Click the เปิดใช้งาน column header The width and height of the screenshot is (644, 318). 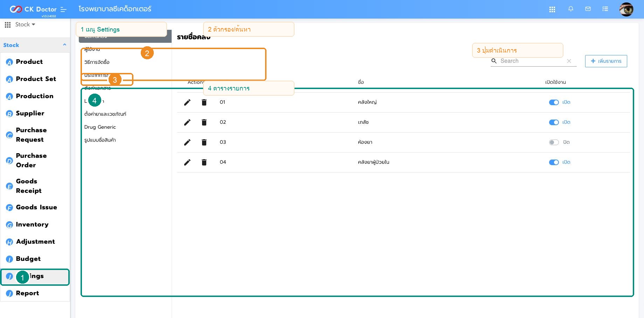tap(555, 82)
